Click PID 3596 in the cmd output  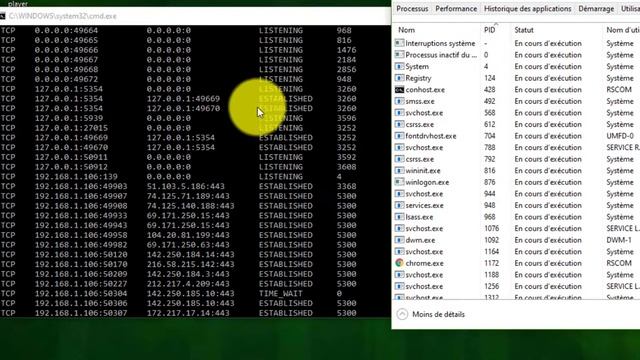tap(347, 118)
